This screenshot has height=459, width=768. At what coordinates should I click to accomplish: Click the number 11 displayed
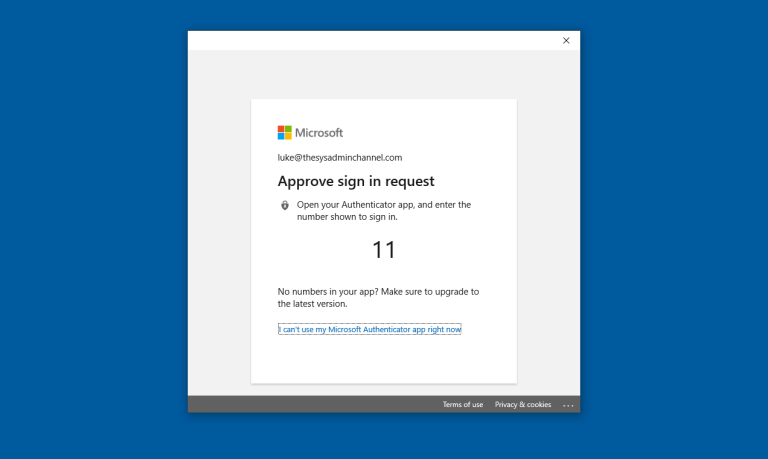pyautogui.click(x=384, y=250)
